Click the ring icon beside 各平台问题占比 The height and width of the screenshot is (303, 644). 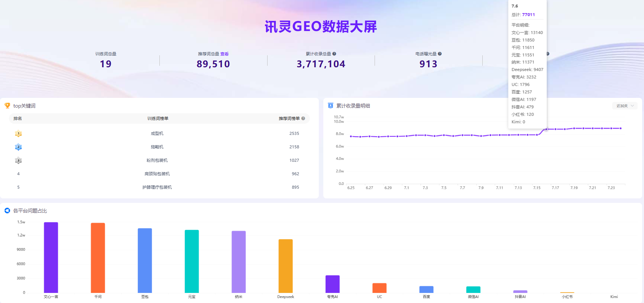[7, 211]
